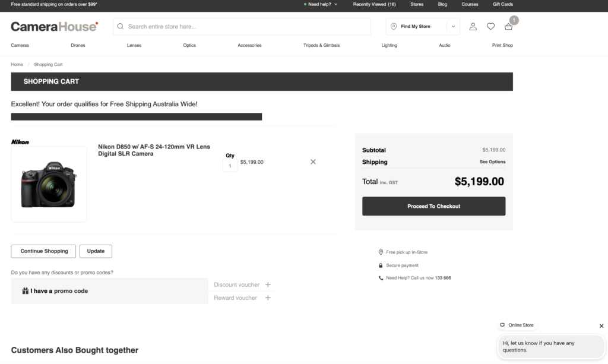Open the Drones menu
This screenshot has height=364, width=608.
[x=78, y=45]
